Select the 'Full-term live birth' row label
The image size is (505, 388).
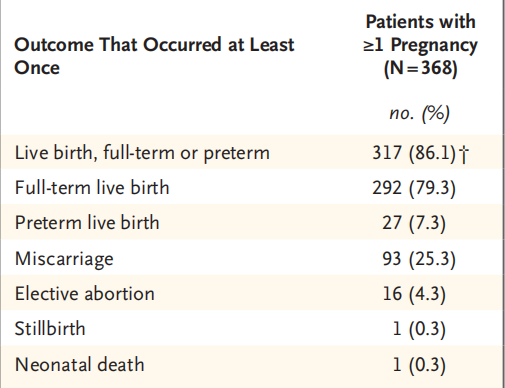92,187
